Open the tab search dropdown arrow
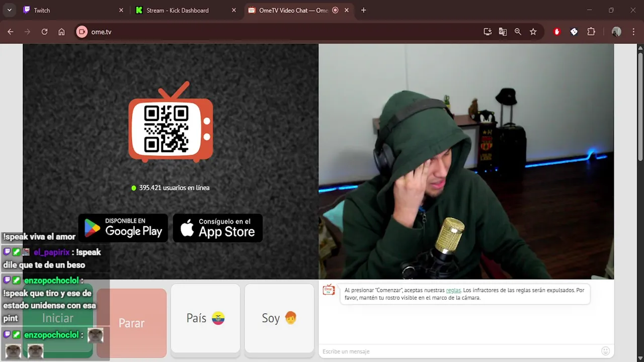This screenshot has width=644, height=362. click(x=9, y=10)
